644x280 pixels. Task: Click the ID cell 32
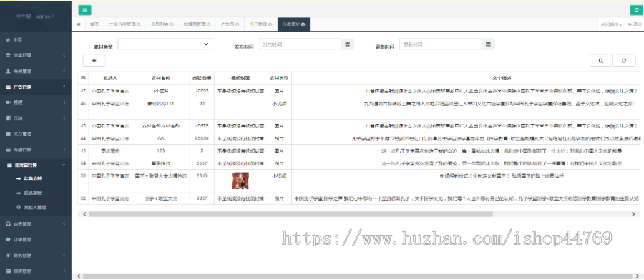coord(84,198)
